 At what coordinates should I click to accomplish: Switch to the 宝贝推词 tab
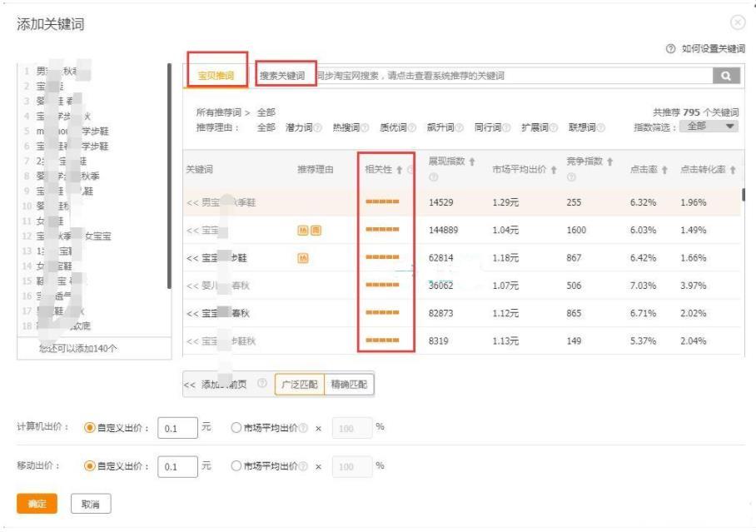[x=215, y=76]
